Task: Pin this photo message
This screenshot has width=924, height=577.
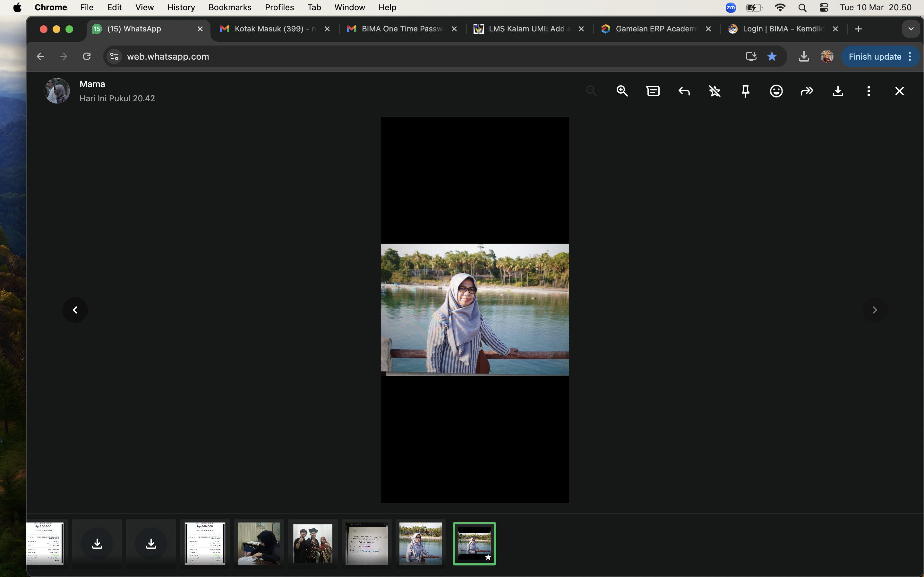Action: click(745, 91)
